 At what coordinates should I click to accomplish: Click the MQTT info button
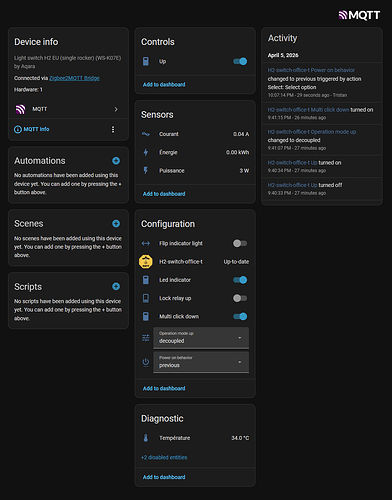coord(32,129)
